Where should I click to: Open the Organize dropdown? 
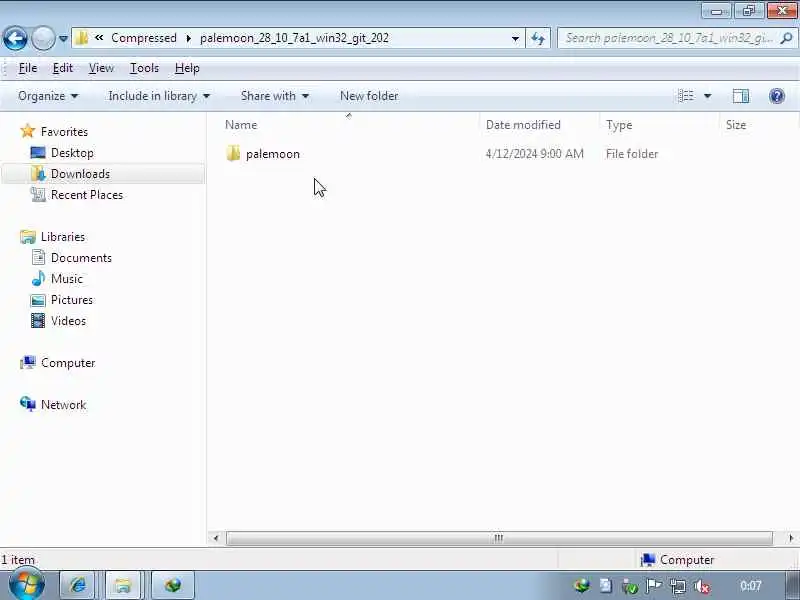tap(48, 96)
